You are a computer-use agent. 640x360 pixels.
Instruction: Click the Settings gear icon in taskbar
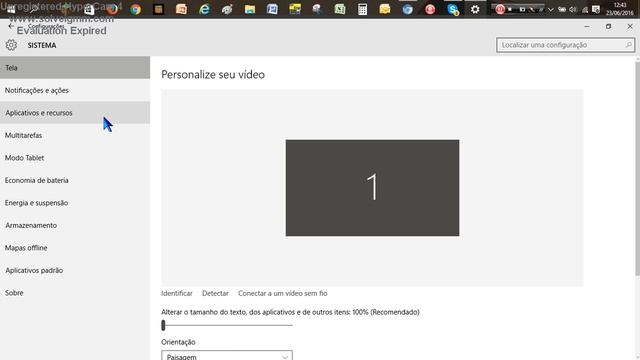(475, 9)
